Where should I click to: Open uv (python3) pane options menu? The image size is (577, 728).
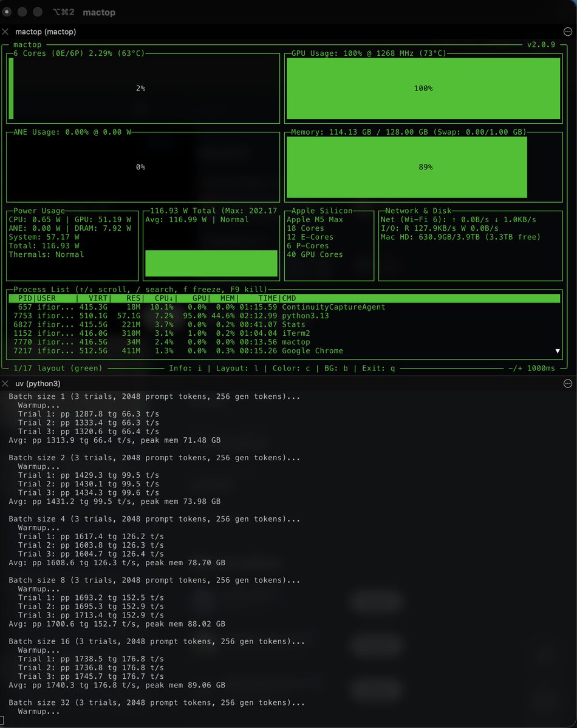(568, 384)
